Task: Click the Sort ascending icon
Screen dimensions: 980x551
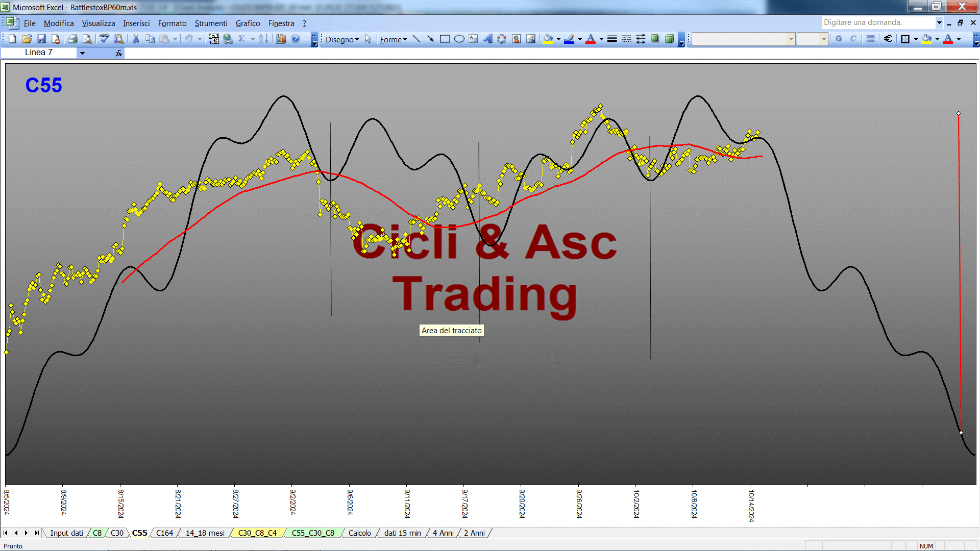Action: [x=263, y=39]
